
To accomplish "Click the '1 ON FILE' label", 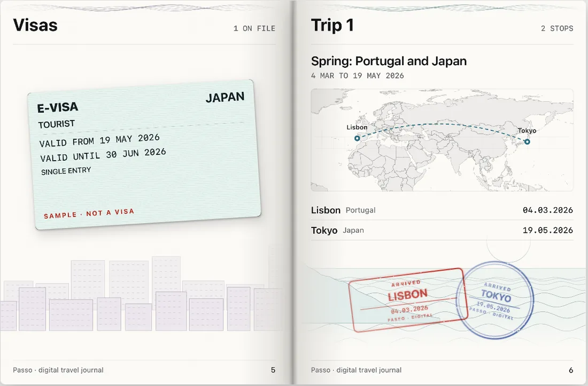I will coord(254,28).
